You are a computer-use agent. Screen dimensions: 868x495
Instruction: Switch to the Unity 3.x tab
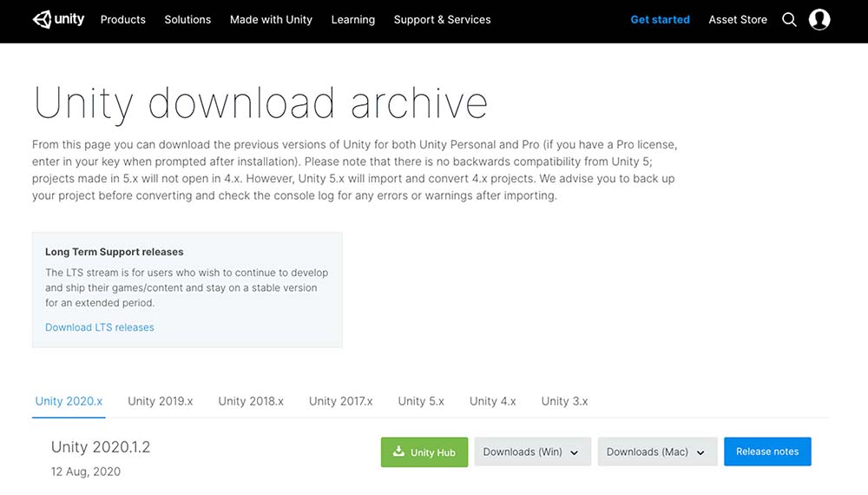click(565, 401)
